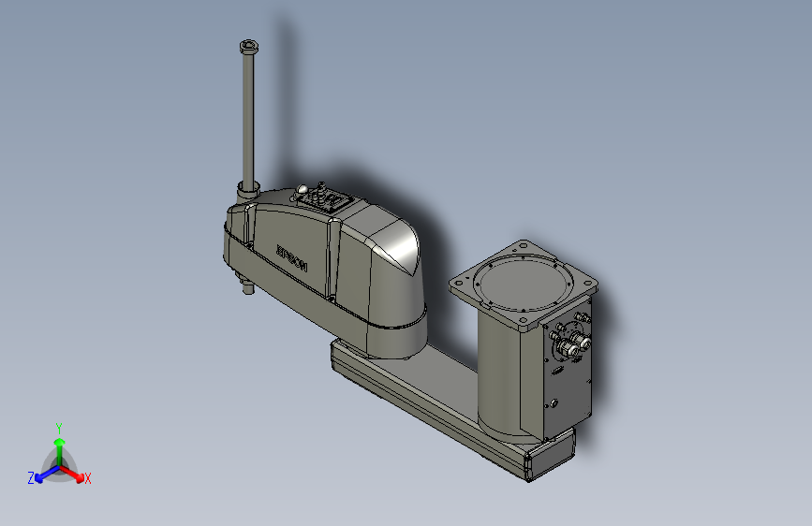The height and width of the screenshot is (526, 812).
Task: Click the blue Z axis arrow
Action: pos(47,474)
